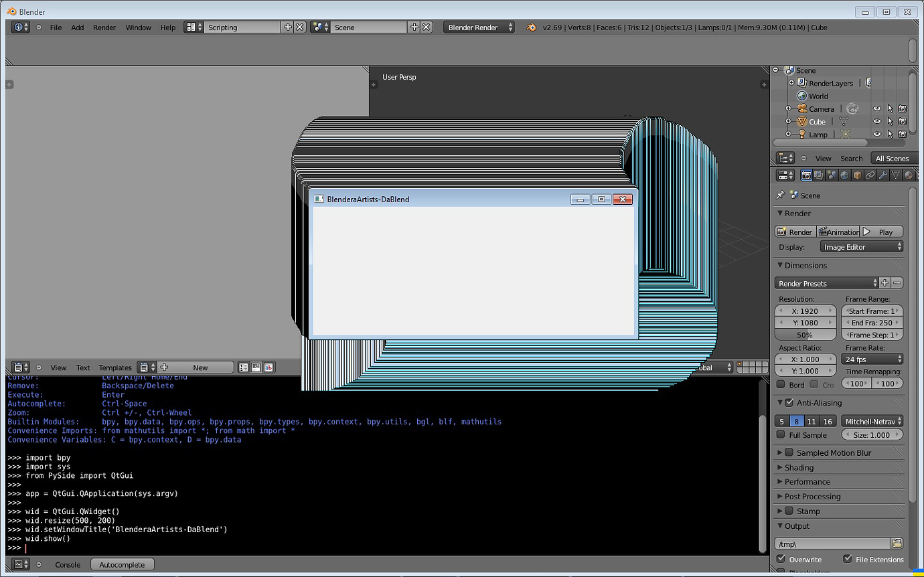Open the Templates menu in text editor
The image size is (924, 577).
pyautogui.click(x=115, y=367)
